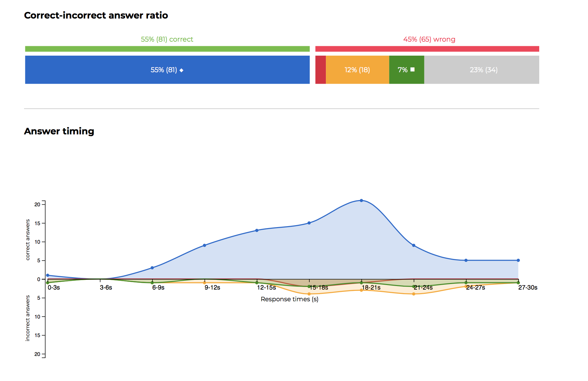
Task: Select the blue data point at 27-30s
Action: click(x=518, y=260)
